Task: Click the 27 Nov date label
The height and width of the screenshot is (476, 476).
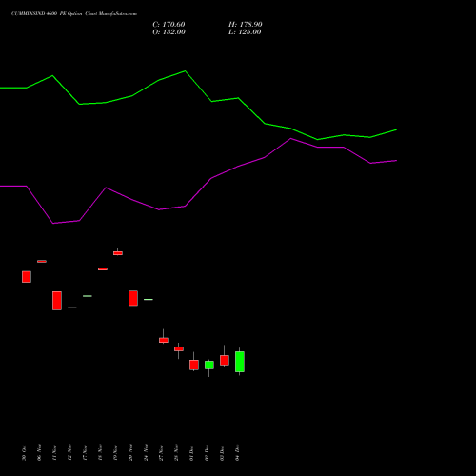Action: coord(161,452)
